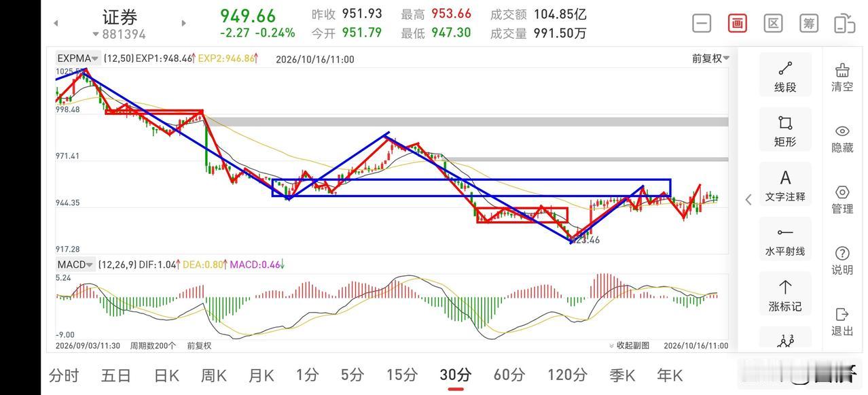Select the 涨标记 up-arrow marker tool
Image resolution: width=868 pixels, height=395 pixels.
(x=785, y=295)
